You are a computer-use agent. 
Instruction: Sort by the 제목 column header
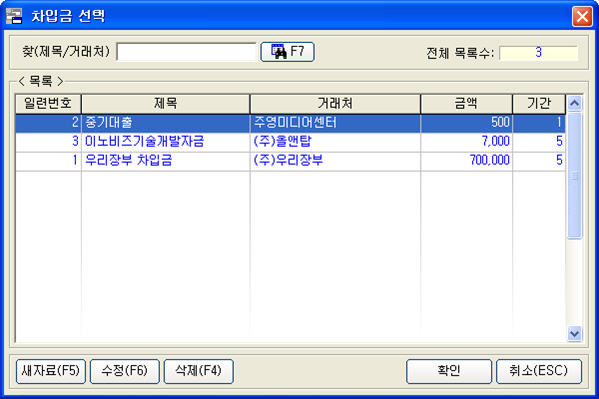(165, 104)
